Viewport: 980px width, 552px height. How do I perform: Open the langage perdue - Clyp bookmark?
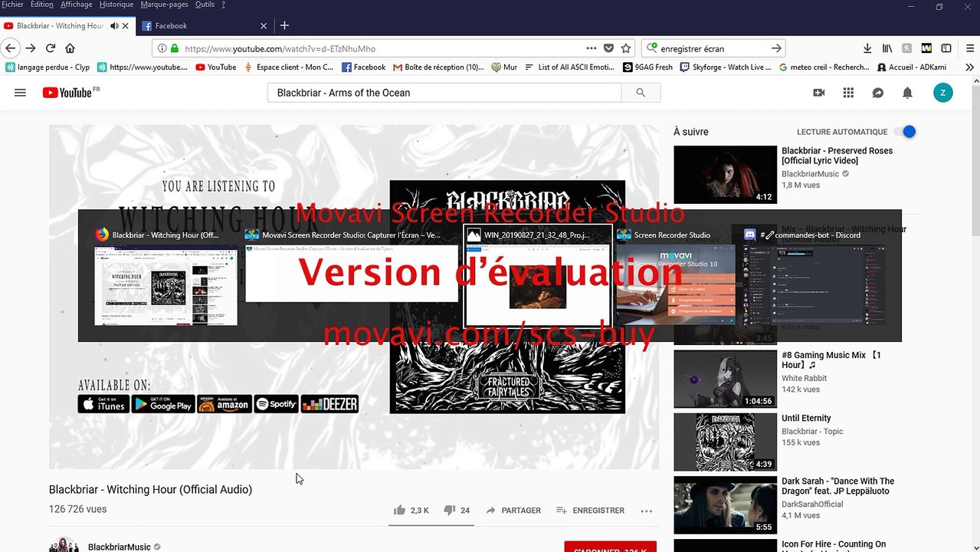(48, 67)
